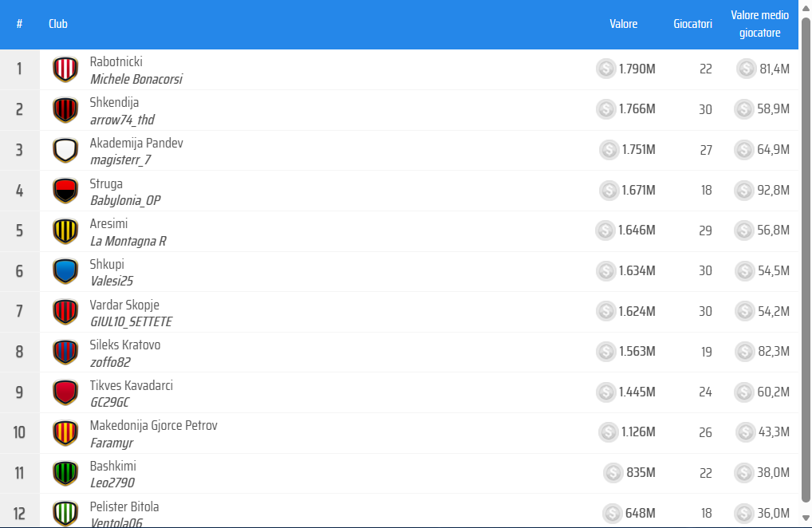Click the scrollbar up arrow
The width and height of the screenshot is (812, 528).
click(805, 7)
